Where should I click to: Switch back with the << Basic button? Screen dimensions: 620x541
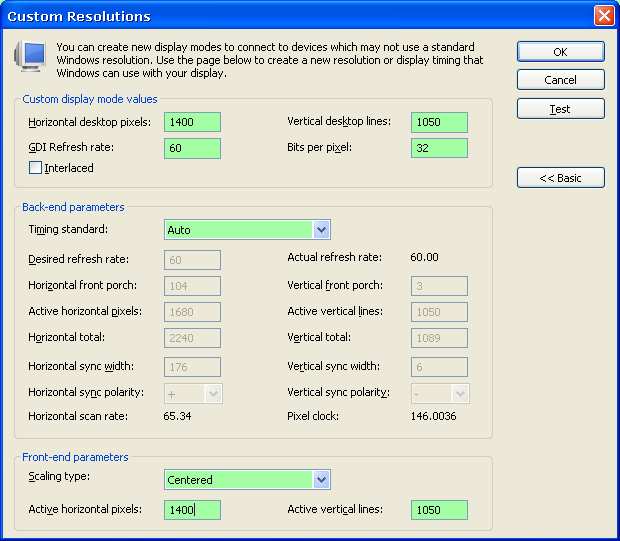point(561,178)
